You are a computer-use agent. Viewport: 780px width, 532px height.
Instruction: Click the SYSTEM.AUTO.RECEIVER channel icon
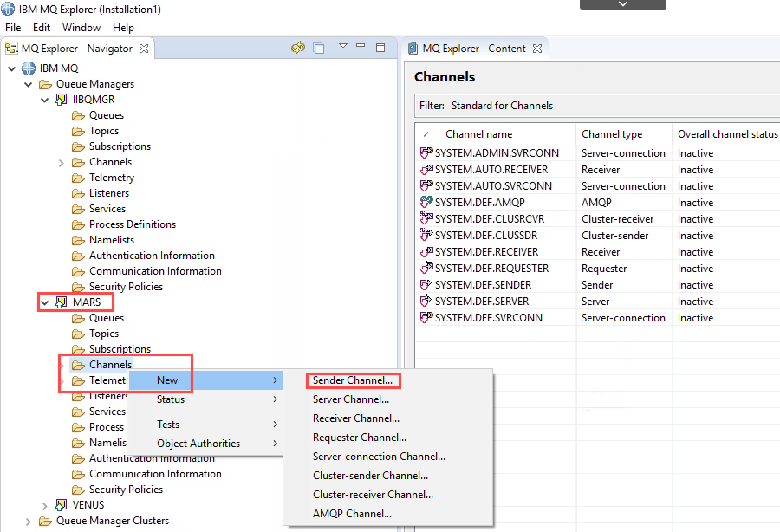tap(426, 170)
